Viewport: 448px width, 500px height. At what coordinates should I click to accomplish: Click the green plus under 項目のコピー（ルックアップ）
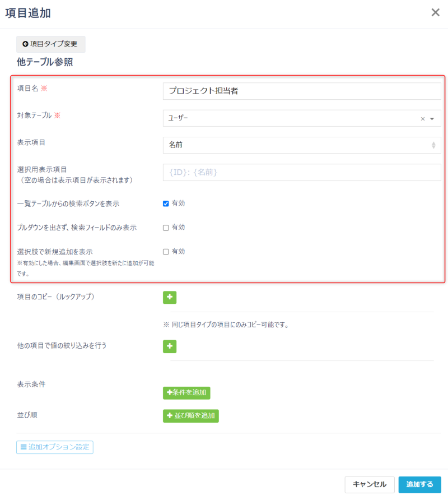click(169, 297)
